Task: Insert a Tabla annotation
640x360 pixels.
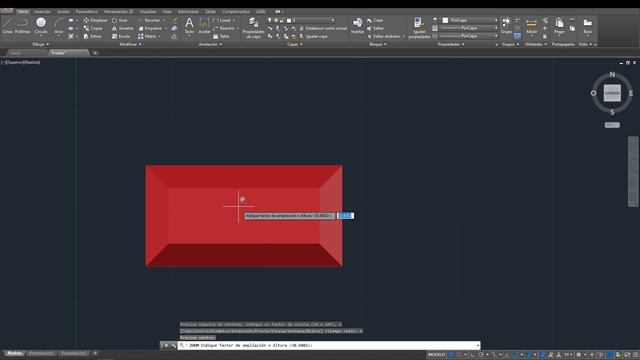Action: pyautogui.click(x=221, y=36)
